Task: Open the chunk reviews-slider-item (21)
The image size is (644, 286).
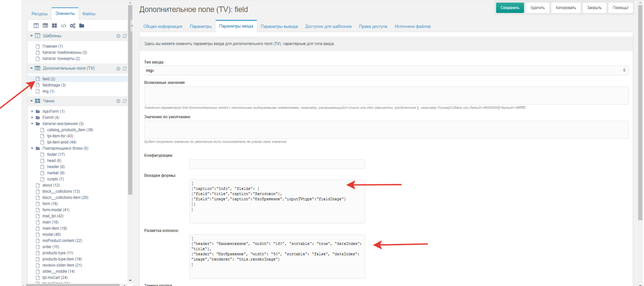Action: pos(62,265)
